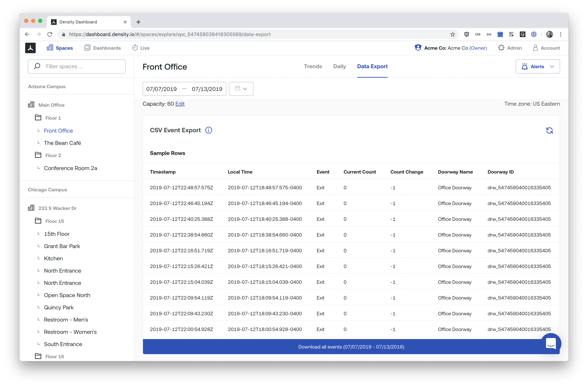Image resolution: width=588 pixels, height=387 pixels.
Task: Open the Intercom chat bubble
Action: coord(551,343)
